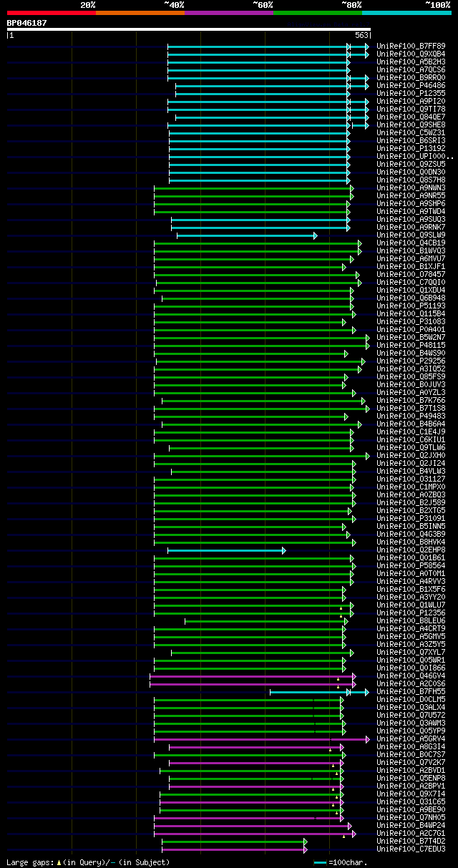
Task: Select label UniRef100_A9PI20
Action: (x=410, y=101)
